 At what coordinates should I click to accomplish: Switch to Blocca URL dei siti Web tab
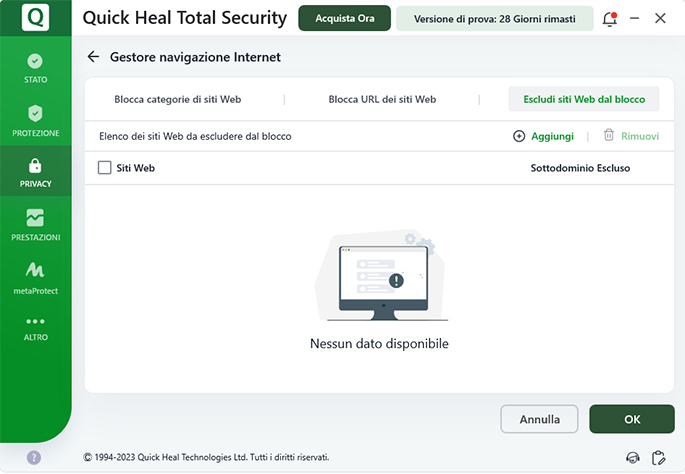click(382, 100)
